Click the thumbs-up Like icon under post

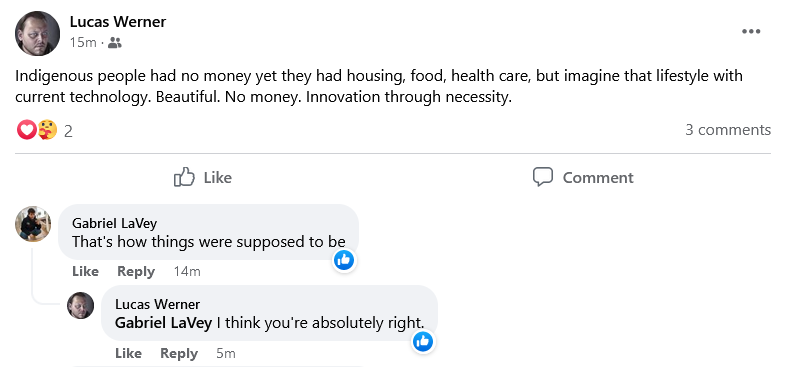184,177
